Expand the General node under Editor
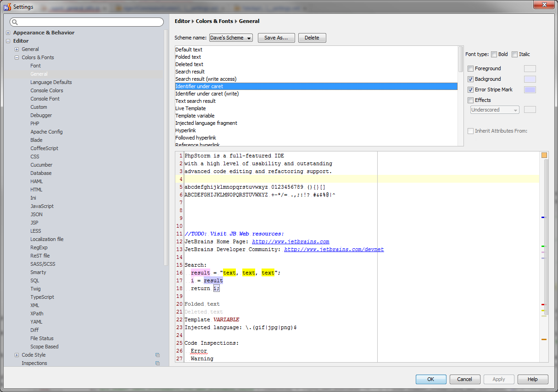Image resolution: width=558 pixels, height=392 pixels. [17, 49]
